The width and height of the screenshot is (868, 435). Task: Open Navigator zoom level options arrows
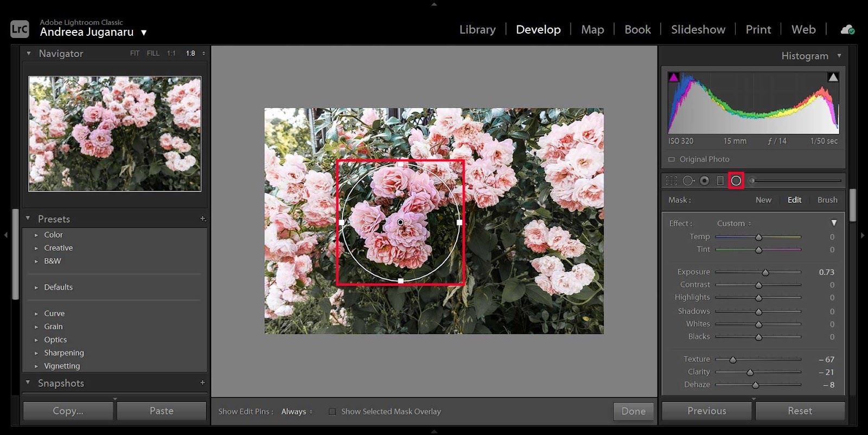coord(204,53)
